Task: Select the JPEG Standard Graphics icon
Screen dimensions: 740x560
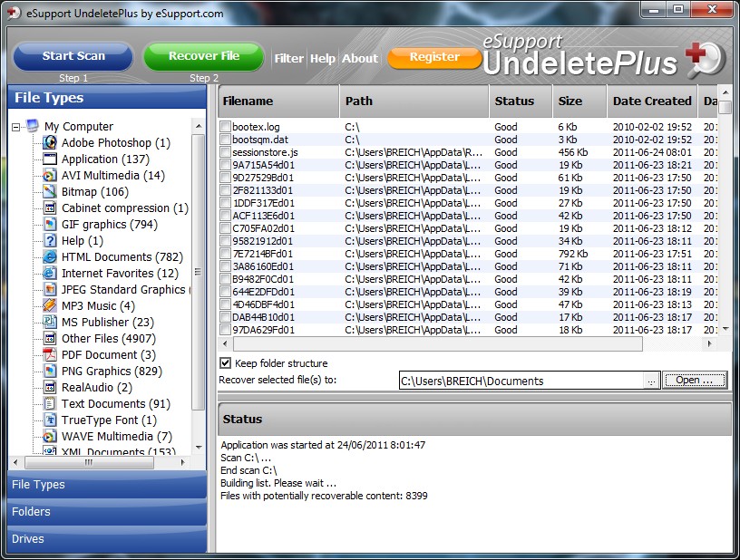Action: [x=50, y=289]
